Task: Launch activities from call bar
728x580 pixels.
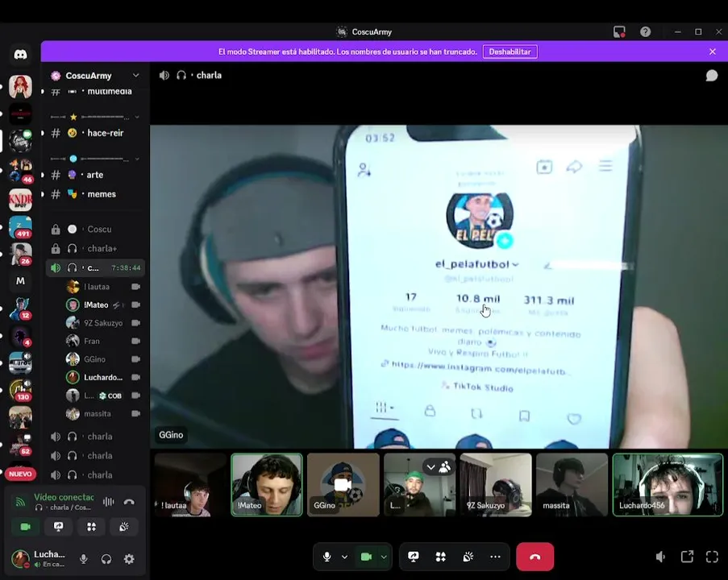Action: pyautogui.click(x=441, y=557)
